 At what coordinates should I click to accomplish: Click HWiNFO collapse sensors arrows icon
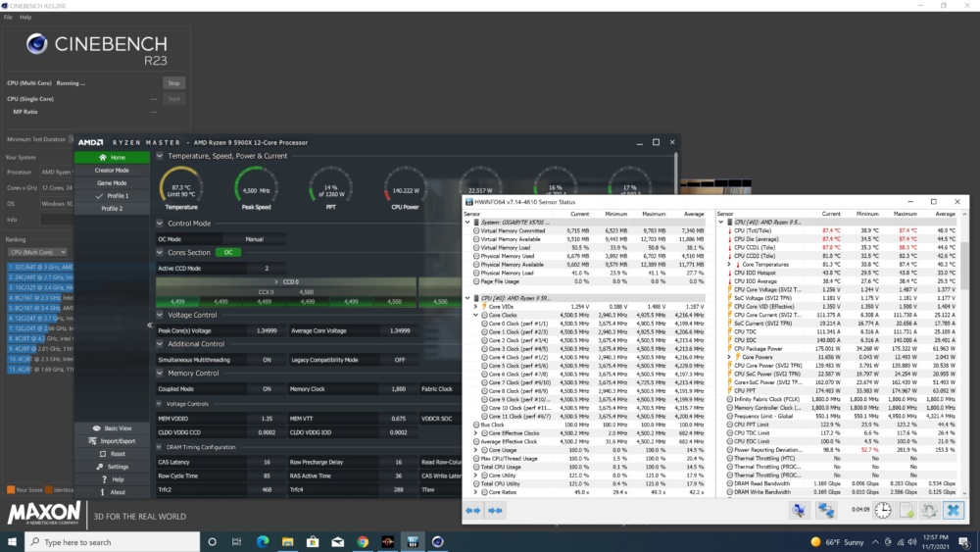496,510
